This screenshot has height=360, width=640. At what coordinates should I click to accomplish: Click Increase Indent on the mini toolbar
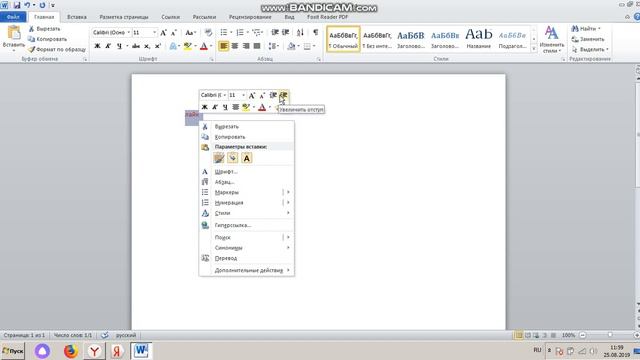pos(284,95)
